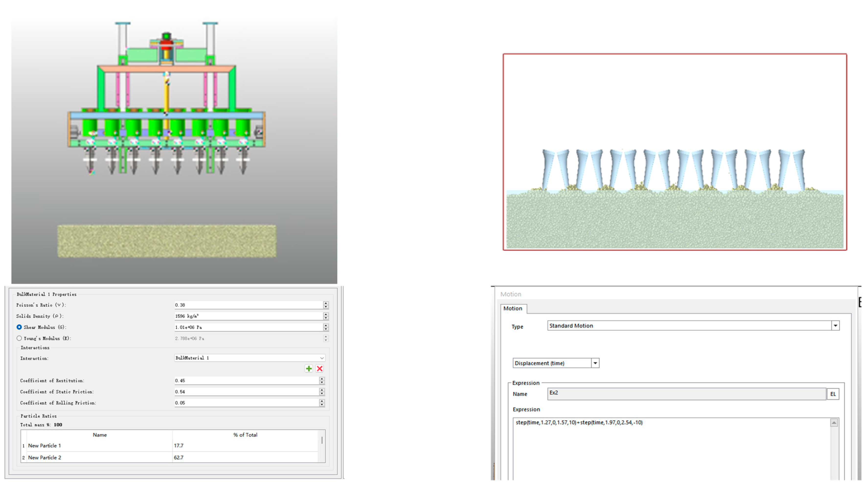Switch to the Motion tab

(513, 308)
